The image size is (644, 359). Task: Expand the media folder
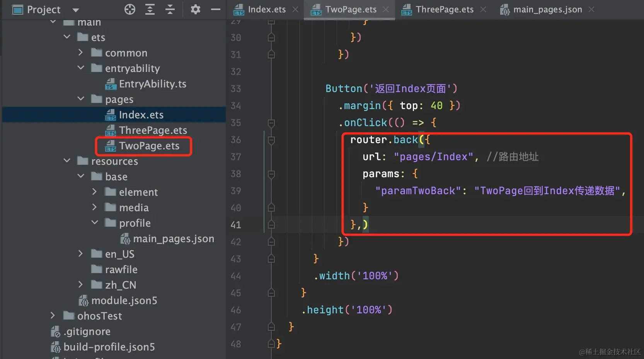tap(94, 207)
